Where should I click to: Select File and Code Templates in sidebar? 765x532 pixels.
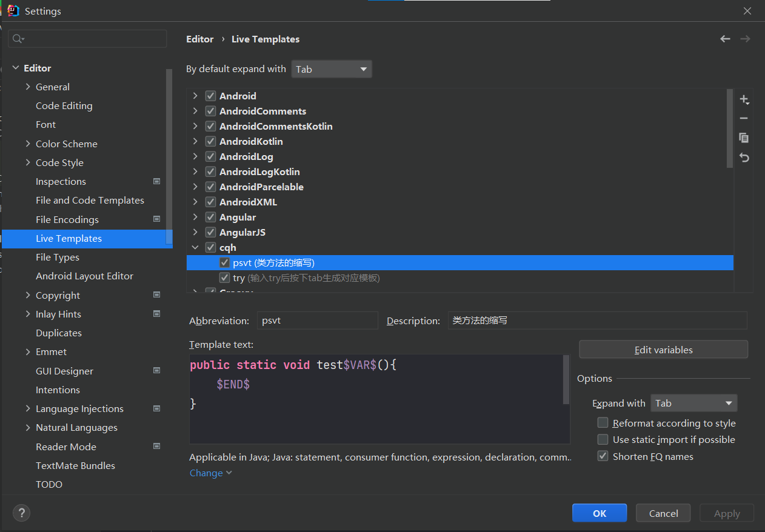point(90,200)
